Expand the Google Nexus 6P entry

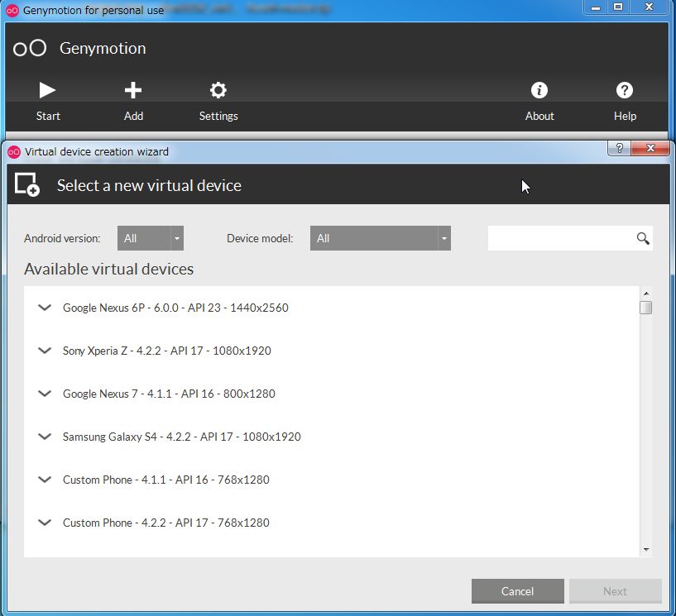tap(45, 308)
